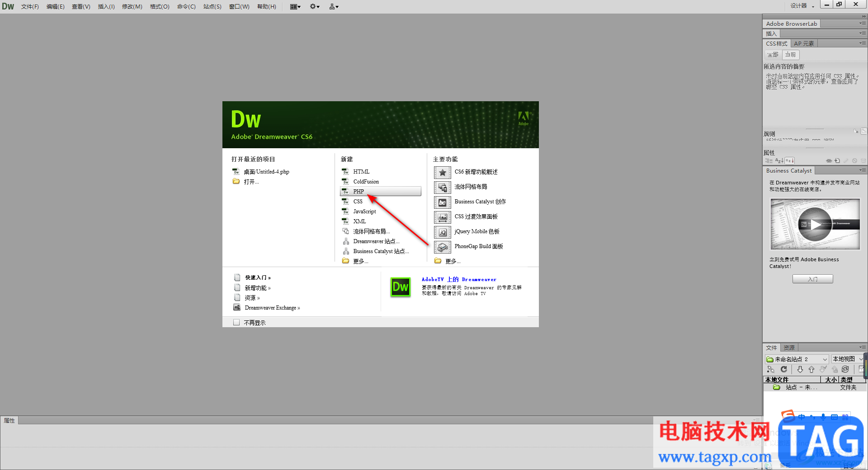Image resolution: width=868 pixels, height=470 pixels.
Task: Click the 属性 panel tab at bottom
Action: tap(9, 420)
